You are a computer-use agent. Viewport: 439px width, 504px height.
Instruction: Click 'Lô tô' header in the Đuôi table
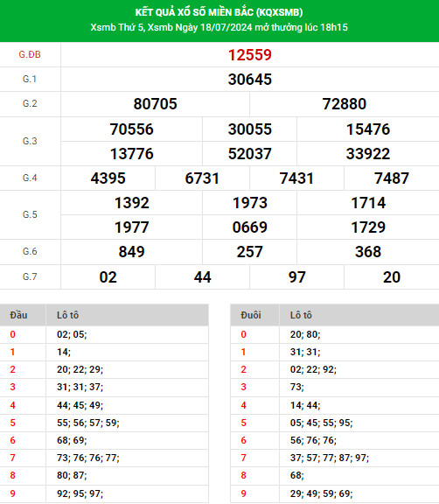301,315
